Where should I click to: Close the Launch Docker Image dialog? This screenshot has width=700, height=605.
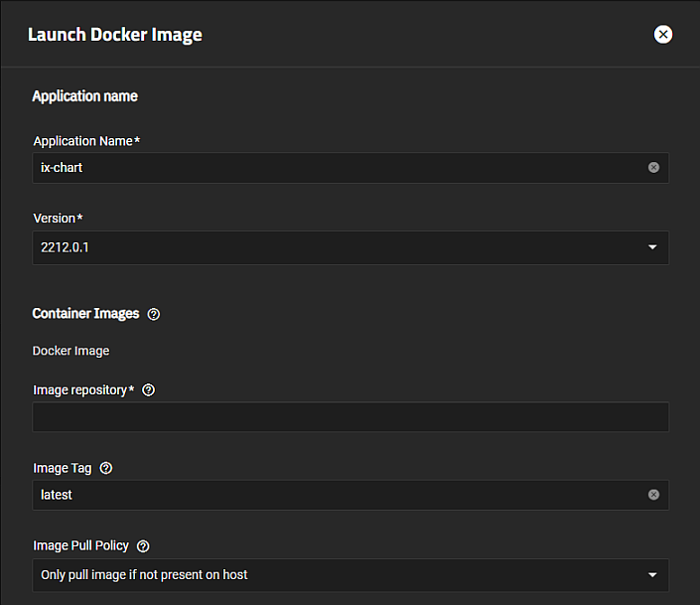663,35
